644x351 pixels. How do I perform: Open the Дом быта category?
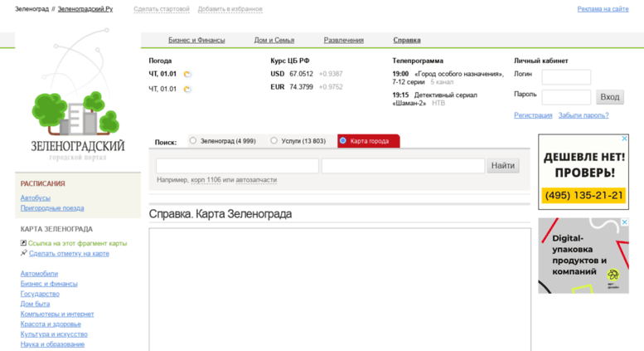coord(35,305)
